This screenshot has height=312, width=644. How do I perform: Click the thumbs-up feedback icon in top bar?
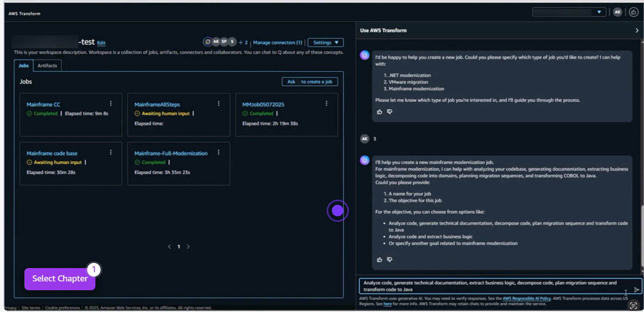click(x=634, y=12)
